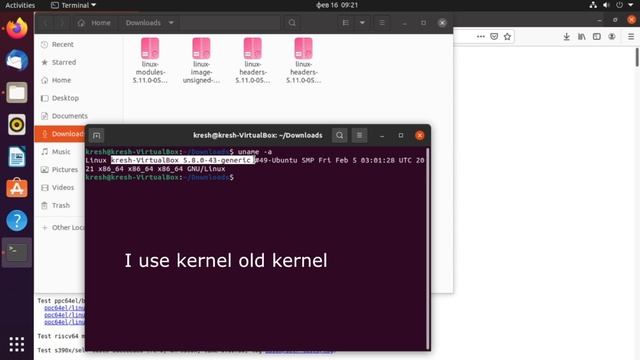The image size is (640, 360).
Task: Select the linux-modules-5.11.0 package file
Action: [x=150, y=60]
